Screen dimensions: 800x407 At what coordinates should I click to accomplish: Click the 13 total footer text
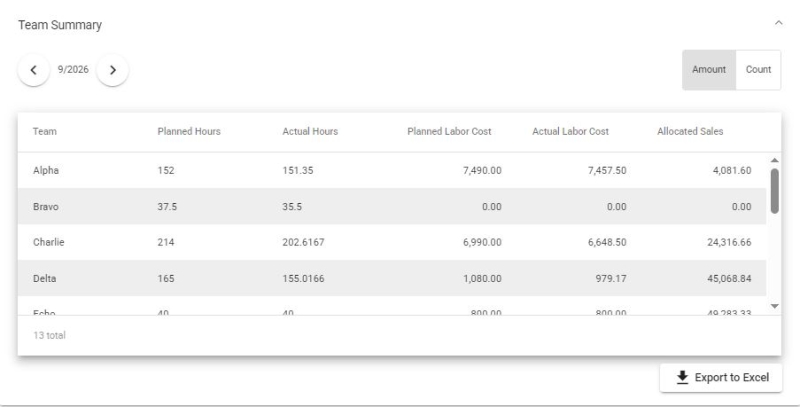pos(49,336)
